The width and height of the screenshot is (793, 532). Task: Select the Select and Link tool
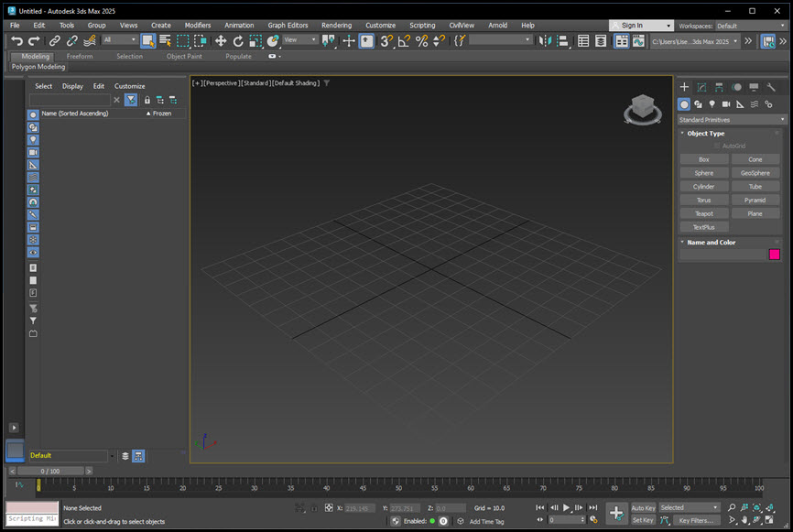(x=55, y=41)
